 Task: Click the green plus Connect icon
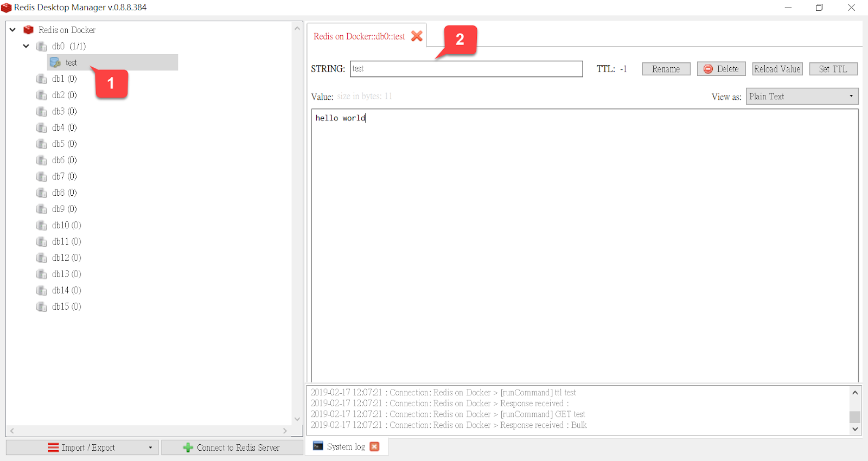(188, 447)
